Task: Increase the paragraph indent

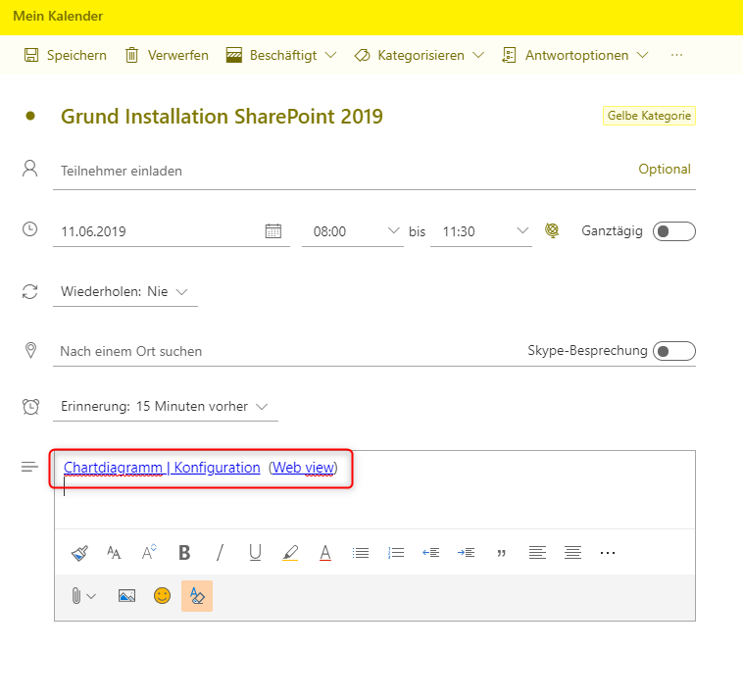Action: [x=467, y=553]
